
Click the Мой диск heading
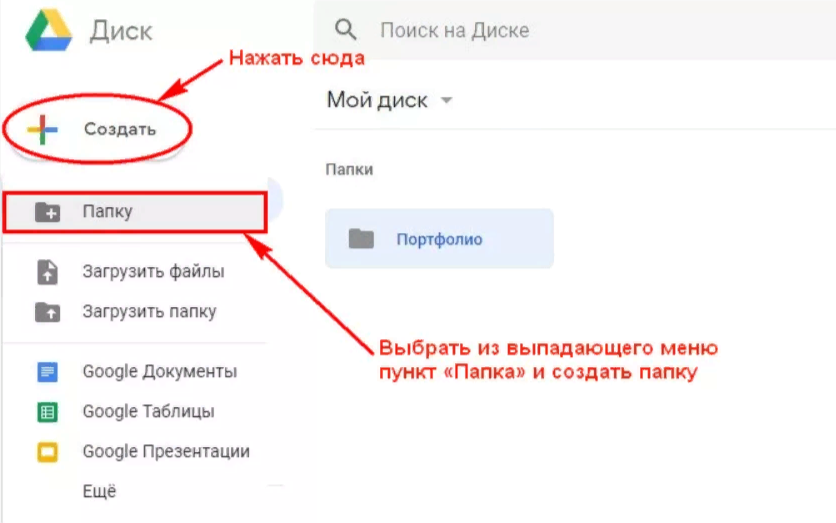(377, 100)
